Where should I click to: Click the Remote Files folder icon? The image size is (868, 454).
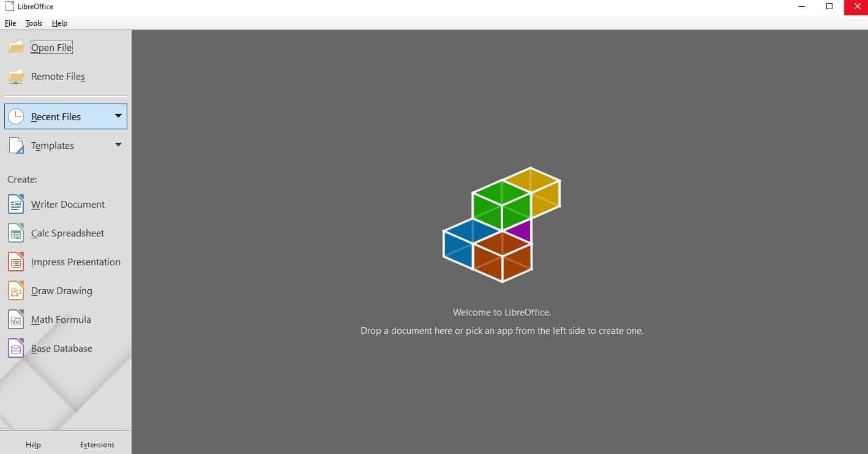[16, 77]
